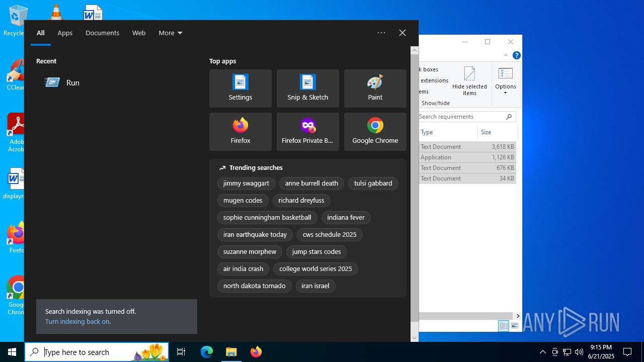
Task: Expand the More search filter dropdown
Action: pyautogui.click(x=171, y=33)
